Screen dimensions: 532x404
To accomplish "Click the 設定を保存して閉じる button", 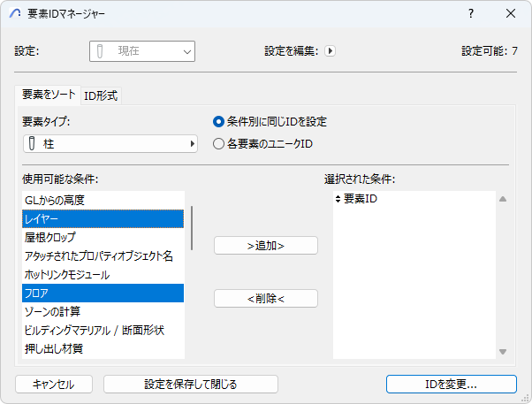I will pyautogui.click(x=190, y=384).
